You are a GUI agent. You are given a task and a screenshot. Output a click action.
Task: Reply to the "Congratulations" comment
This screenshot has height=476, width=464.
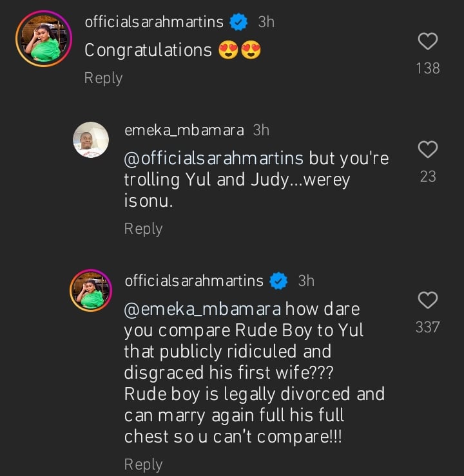103,78
